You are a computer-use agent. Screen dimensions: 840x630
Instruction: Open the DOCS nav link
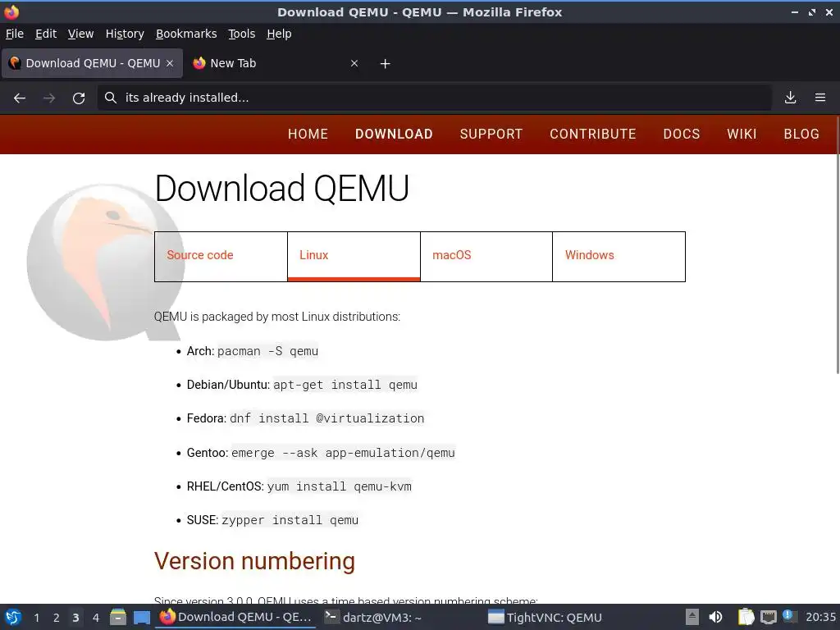[682, 134]
